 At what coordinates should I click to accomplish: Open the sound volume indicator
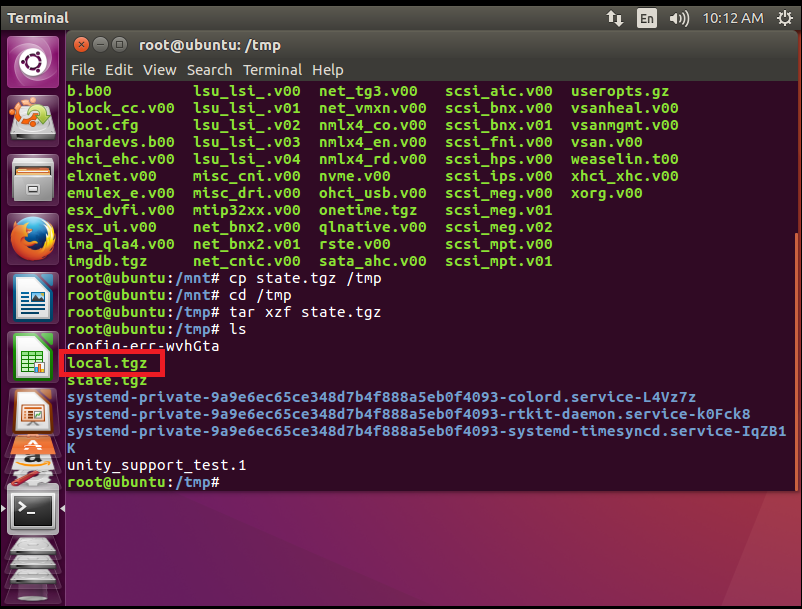679,18
